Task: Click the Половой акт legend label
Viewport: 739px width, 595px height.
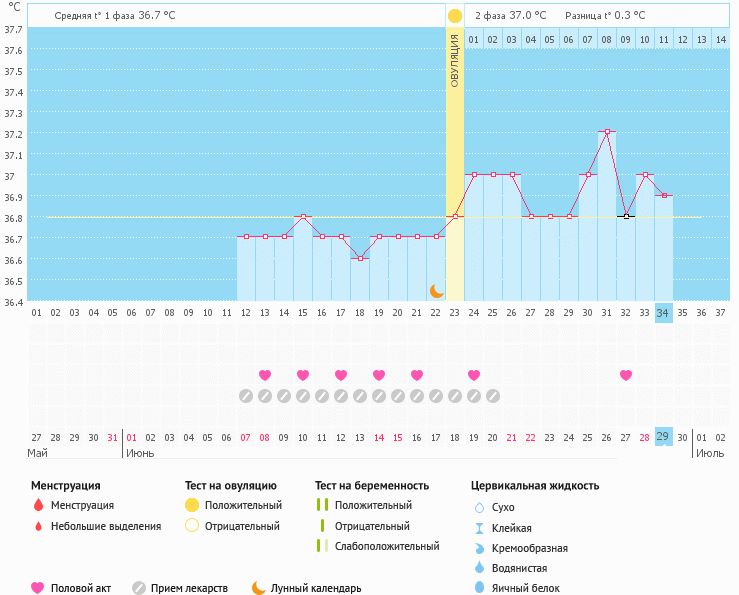Action: [x=82, y=588]
